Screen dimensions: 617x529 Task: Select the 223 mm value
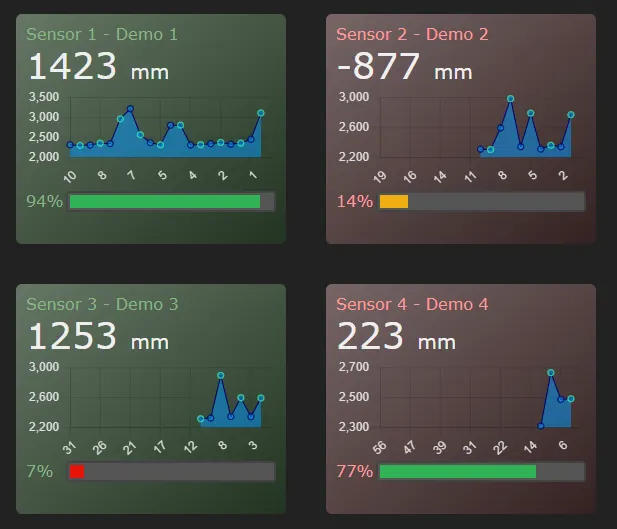click(x=396, y=338)
